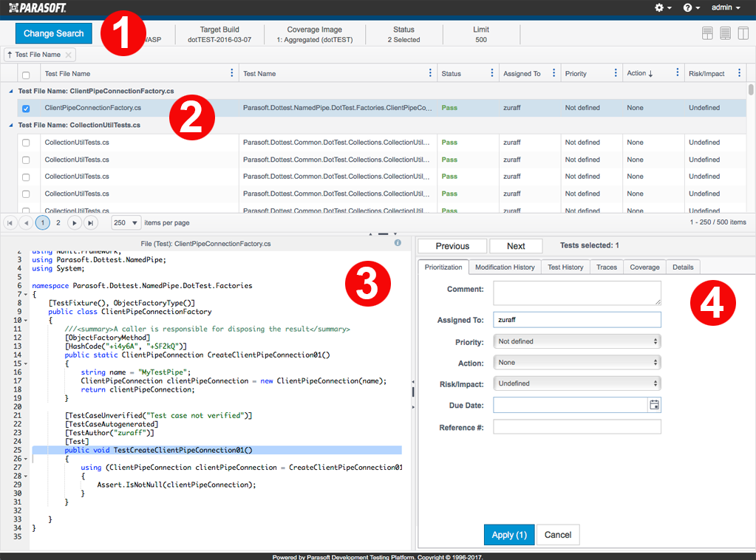Open Risk/Impact column options menu
The height and width of the screenshot is (560, 756).
point(739,73)
